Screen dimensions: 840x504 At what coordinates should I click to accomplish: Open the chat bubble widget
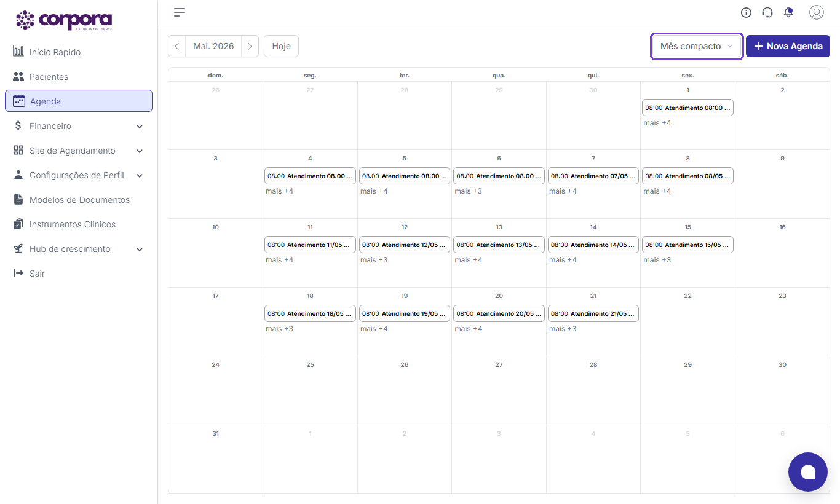(x=808, y=472)
